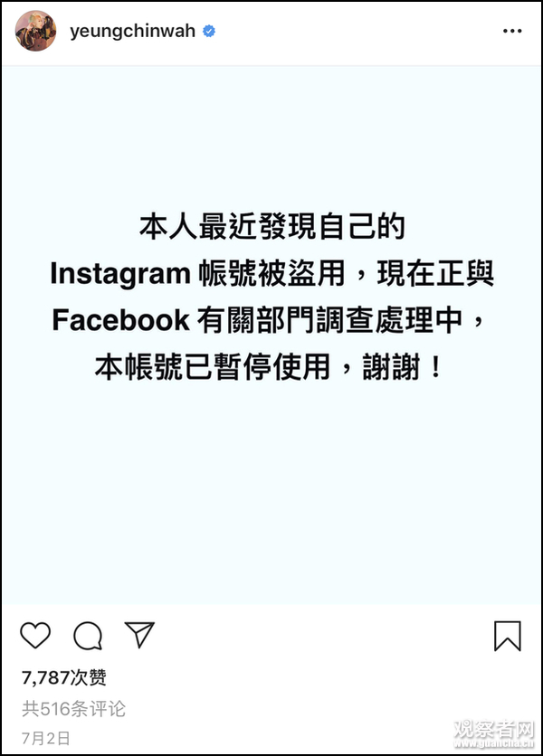The image size is (543, 756).
Task: Share the post using the paper plane icon
Action: [x=139, y=635]
